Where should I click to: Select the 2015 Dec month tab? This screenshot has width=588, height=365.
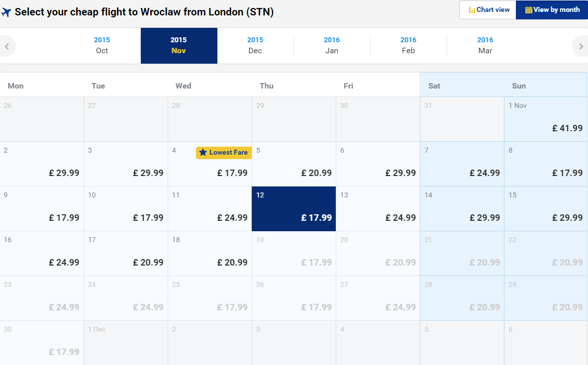pyautogui.click(x=255, y=45)
